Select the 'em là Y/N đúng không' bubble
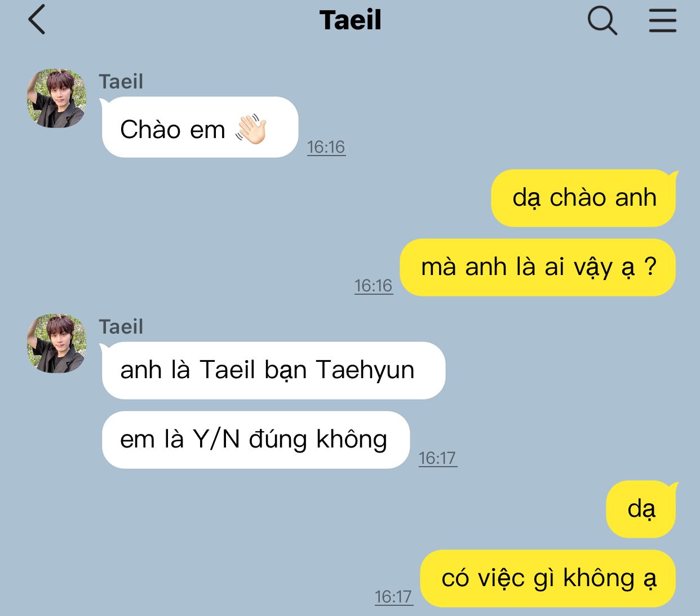This screenshot has height=616, width=700. point(255,440)
